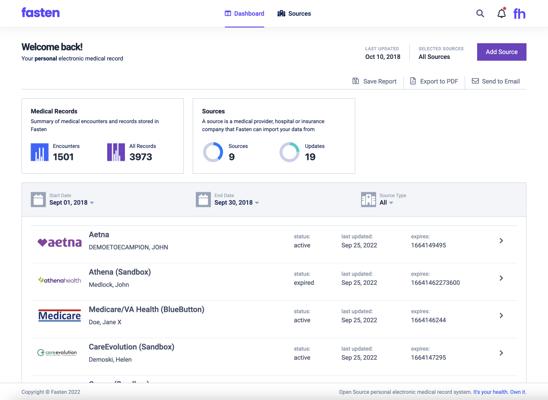Image resolution: width=548 pixels, height=400 pixels.
Task: Open the fh profile avatar
Action: point(519,14)
